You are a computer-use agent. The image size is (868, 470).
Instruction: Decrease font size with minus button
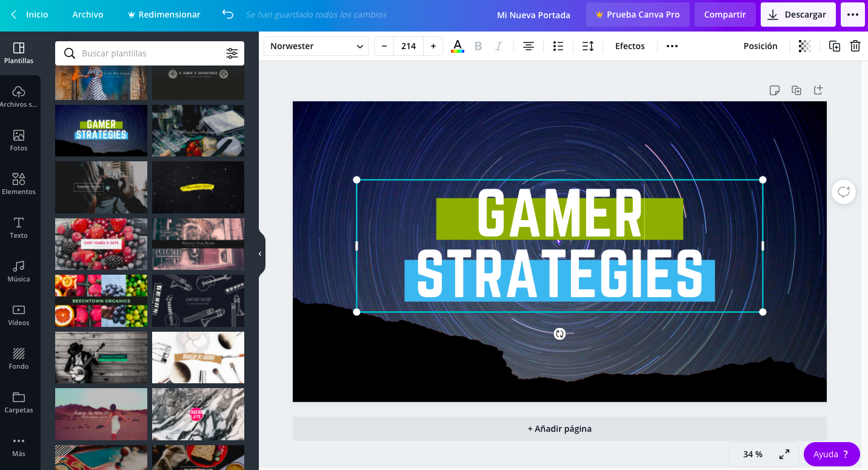pyautogui.click(x=384, y=46)
